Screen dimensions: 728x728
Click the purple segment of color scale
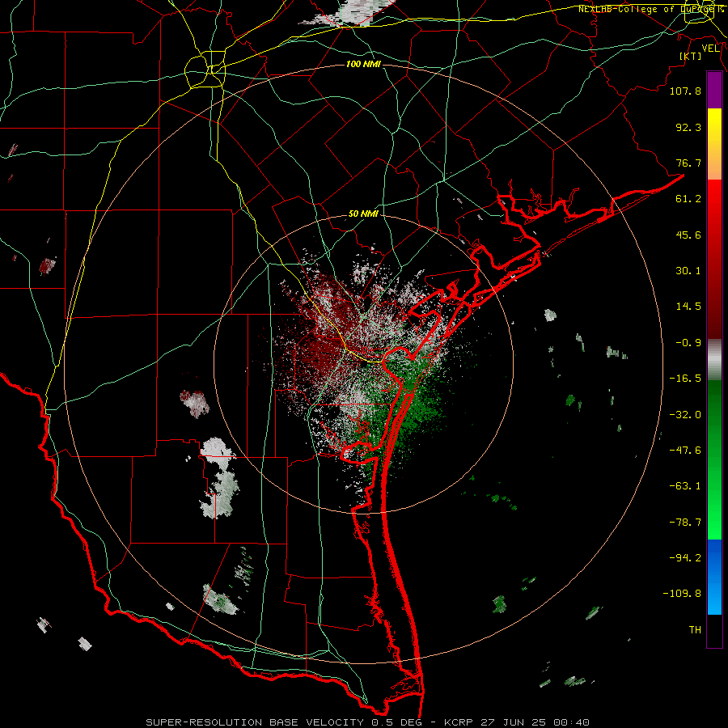714,91
